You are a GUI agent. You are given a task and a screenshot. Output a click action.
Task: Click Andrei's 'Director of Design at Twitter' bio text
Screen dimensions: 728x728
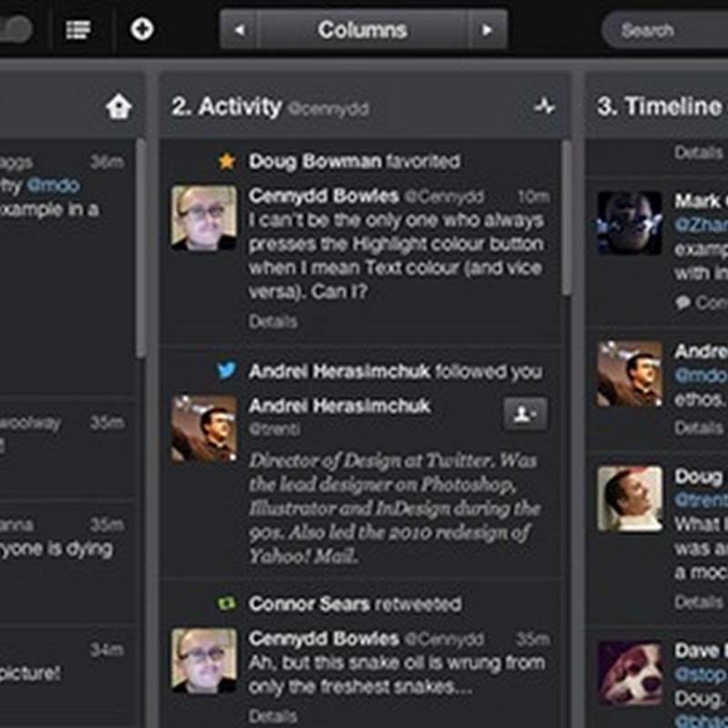click(x=393, y=509)
